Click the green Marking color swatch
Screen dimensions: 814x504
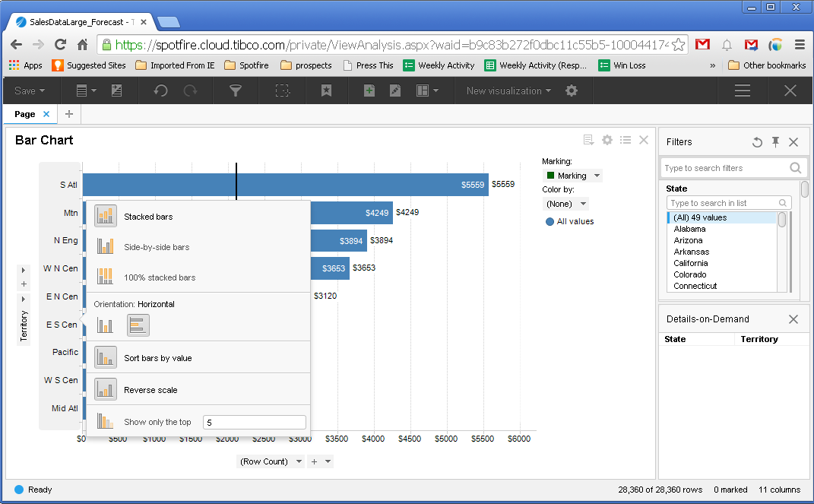(x=552, y=176)
